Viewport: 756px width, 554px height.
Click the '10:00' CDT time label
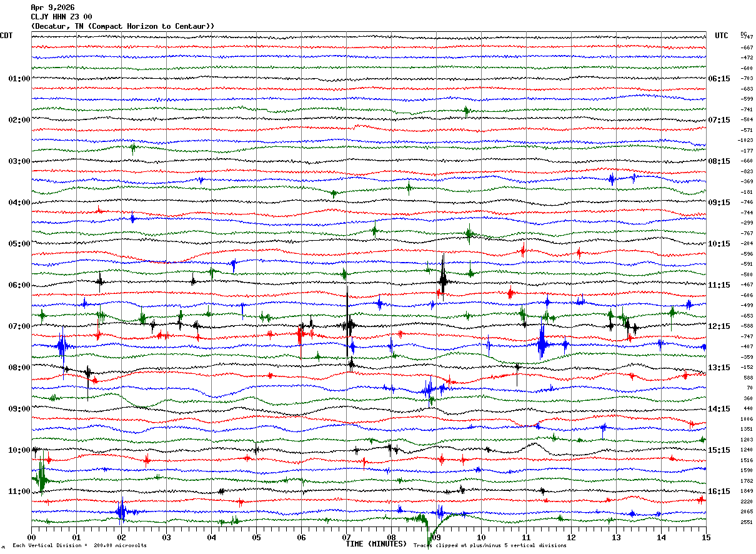pyautogui.click(x=19, y=450)
